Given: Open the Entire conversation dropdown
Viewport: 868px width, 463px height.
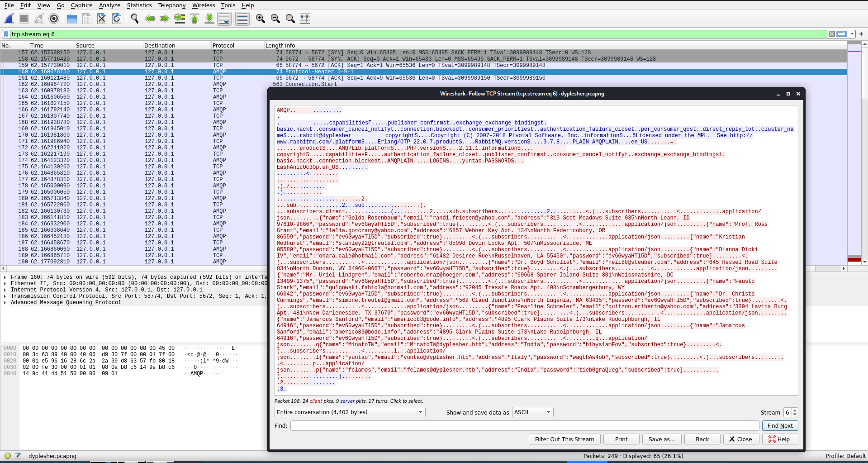Looking at the screenshot, I should click(x=350, y=412).
